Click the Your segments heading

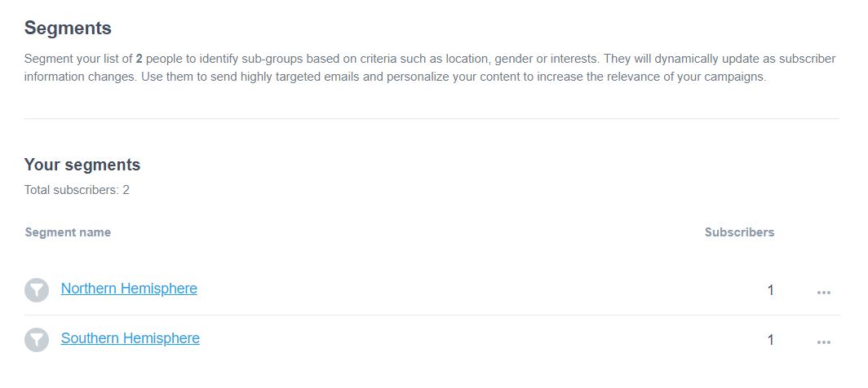tap(82, 165)
